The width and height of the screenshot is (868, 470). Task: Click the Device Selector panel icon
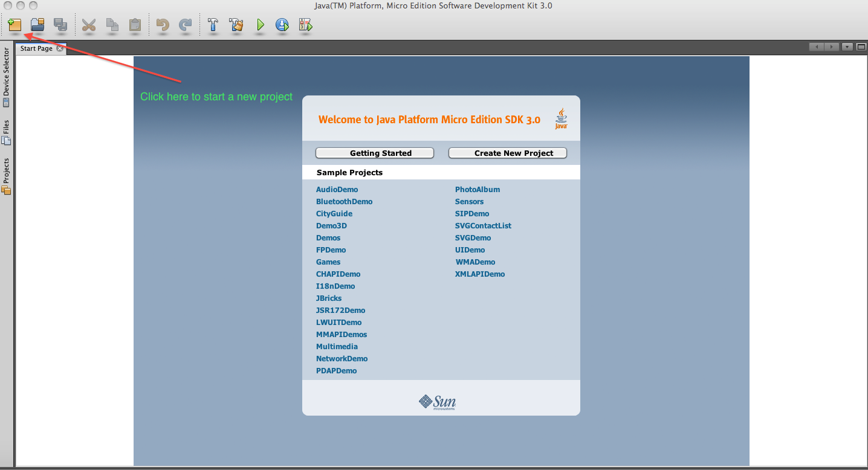[6, 103]
